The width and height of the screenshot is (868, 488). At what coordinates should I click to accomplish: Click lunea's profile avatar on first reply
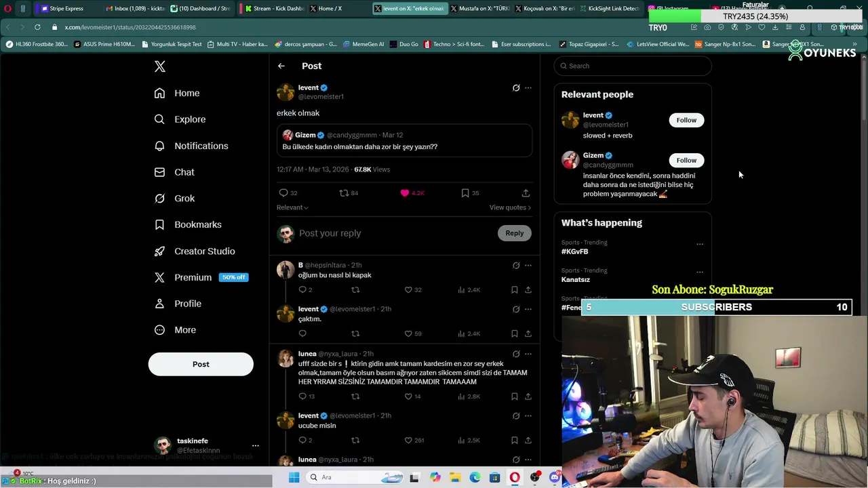[285, 359]
